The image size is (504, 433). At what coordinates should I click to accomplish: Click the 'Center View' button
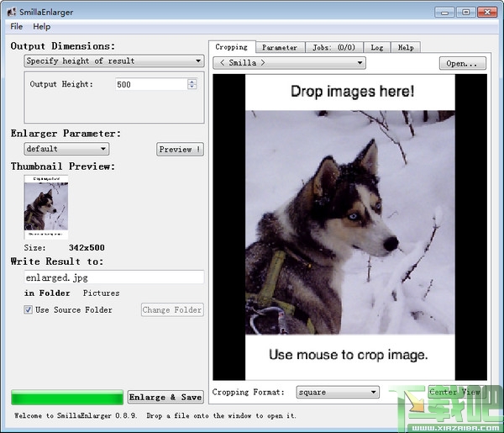[454, 392]
